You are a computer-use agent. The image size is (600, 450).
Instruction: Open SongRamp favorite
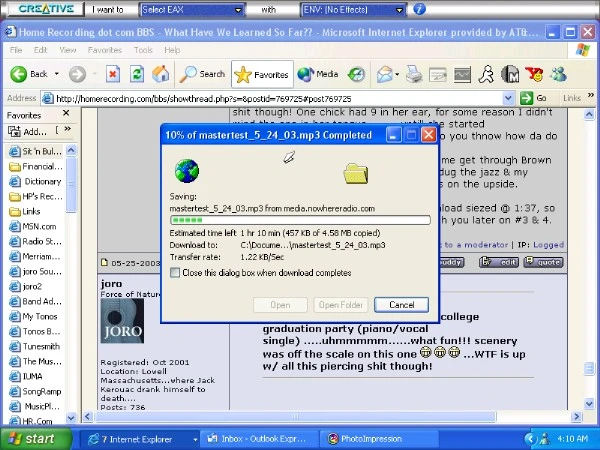[x=35, y=391]
